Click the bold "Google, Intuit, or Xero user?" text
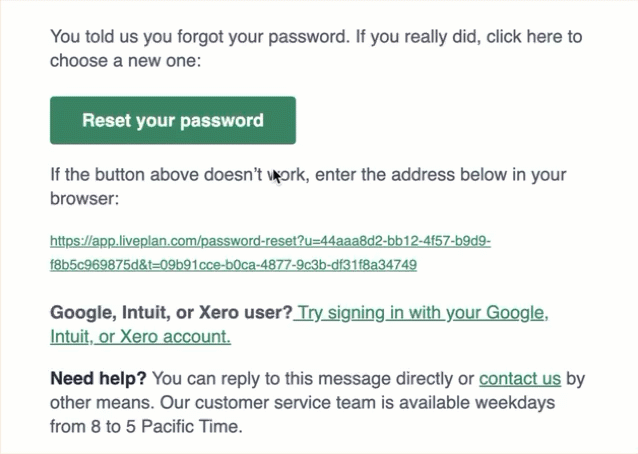The width and height of the screenshot is (638, 454). [x=171, y=312]
